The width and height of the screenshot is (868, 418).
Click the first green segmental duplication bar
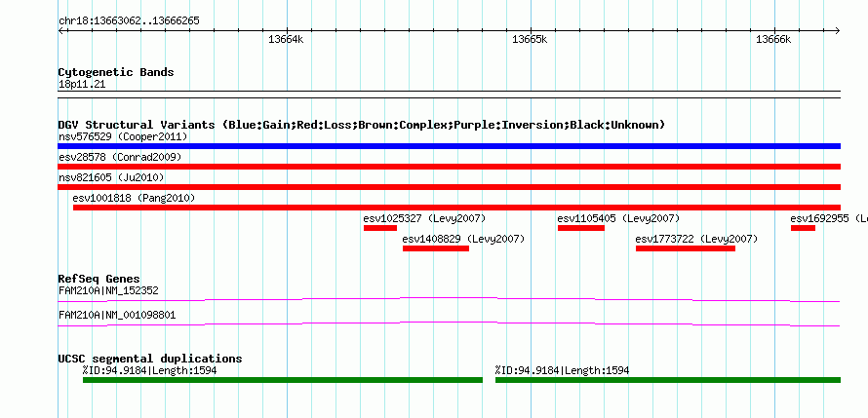(283, 380)
